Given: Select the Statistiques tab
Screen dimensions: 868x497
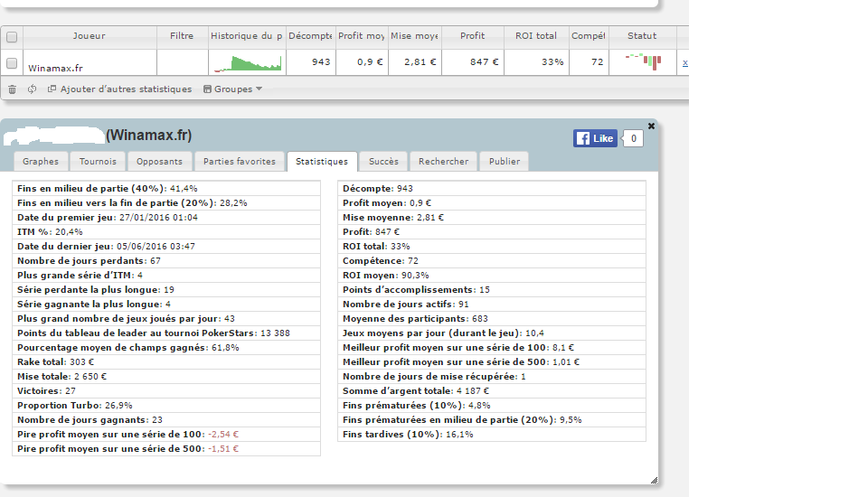Looking at the screenshot, I should click(x=322, y=162).
